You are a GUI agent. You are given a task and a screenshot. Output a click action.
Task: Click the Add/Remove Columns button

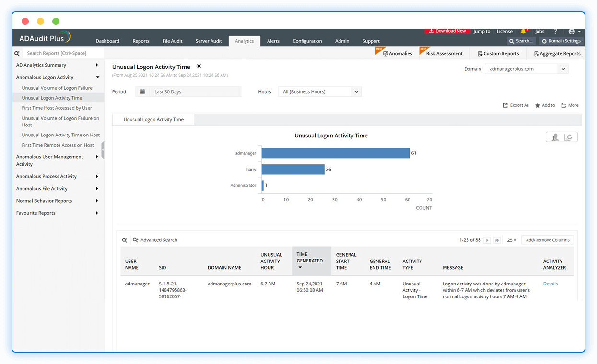coord(547,240)
